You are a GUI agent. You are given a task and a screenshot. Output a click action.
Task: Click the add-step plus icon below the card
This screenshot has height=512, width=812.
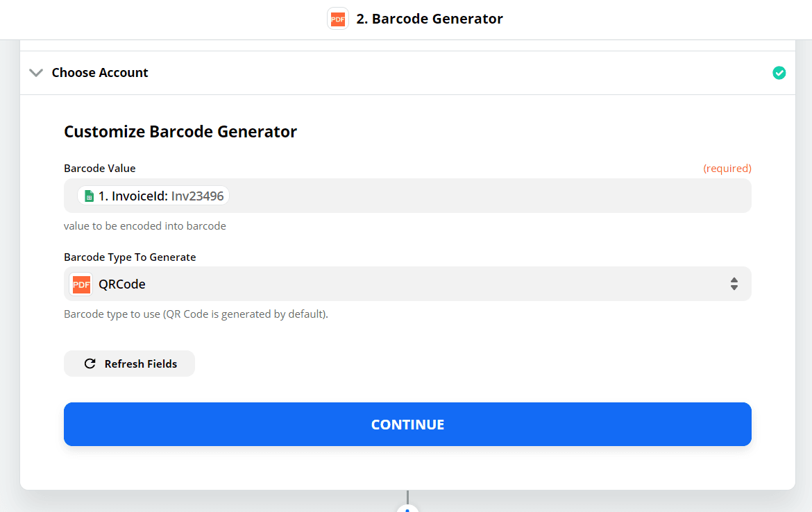pyautogui.click(x=407, y=510)
